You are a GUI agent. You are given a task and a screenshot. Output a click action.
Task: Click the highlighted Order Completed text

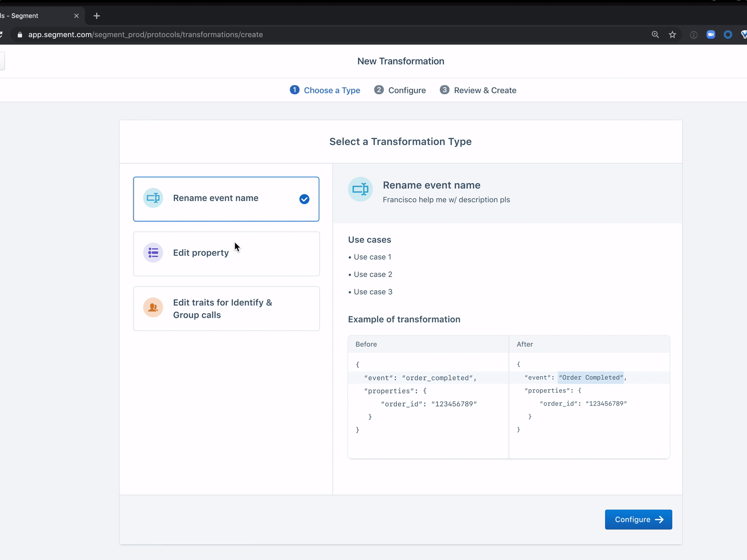tap(591, 378)
